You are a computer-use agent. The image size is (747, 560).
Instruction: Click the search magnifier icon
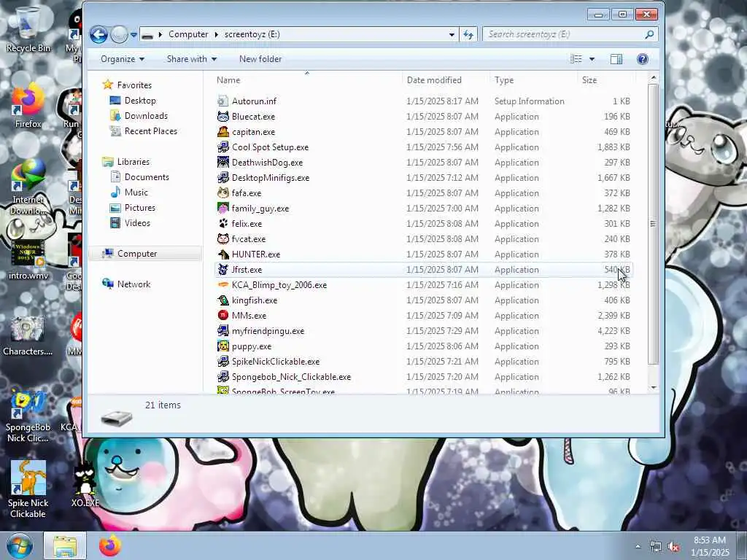(x=649, y=34)
